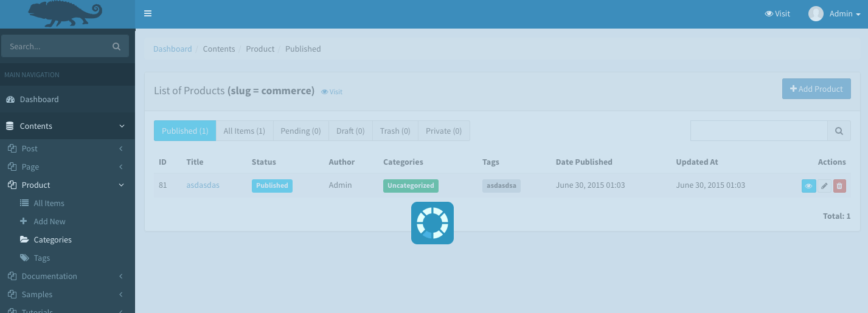The width and height of the screenshot is (868, 313).
Task: Click the Page copy icon
Action: [x=12, y=167]
